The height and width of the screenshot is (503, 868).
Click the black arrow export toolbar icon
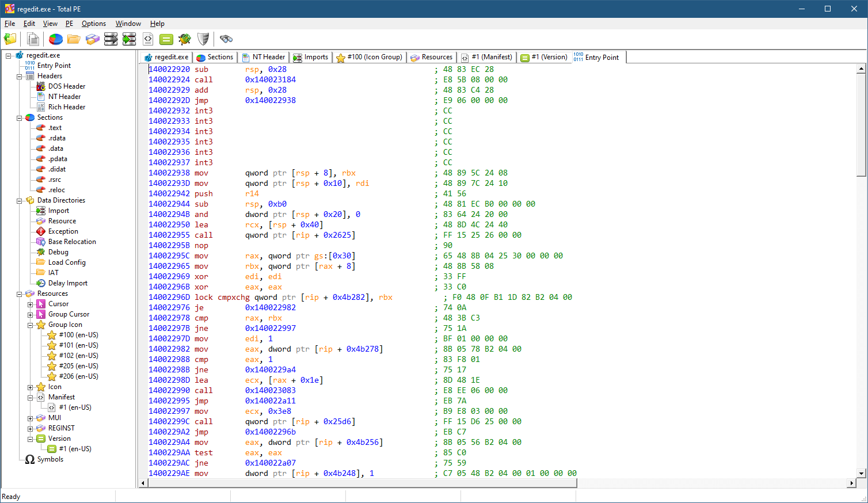[111, 39]
